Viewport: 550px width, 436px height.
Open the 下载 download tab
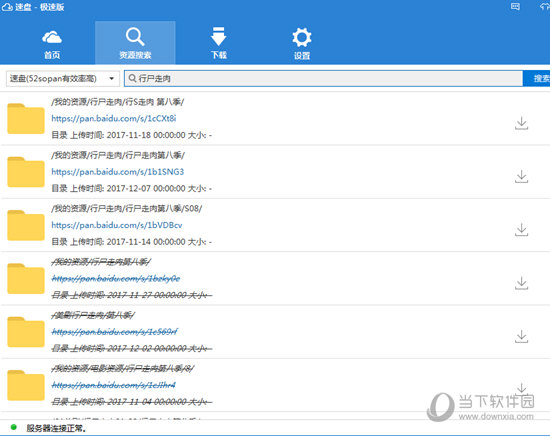(x=219, y=44)
